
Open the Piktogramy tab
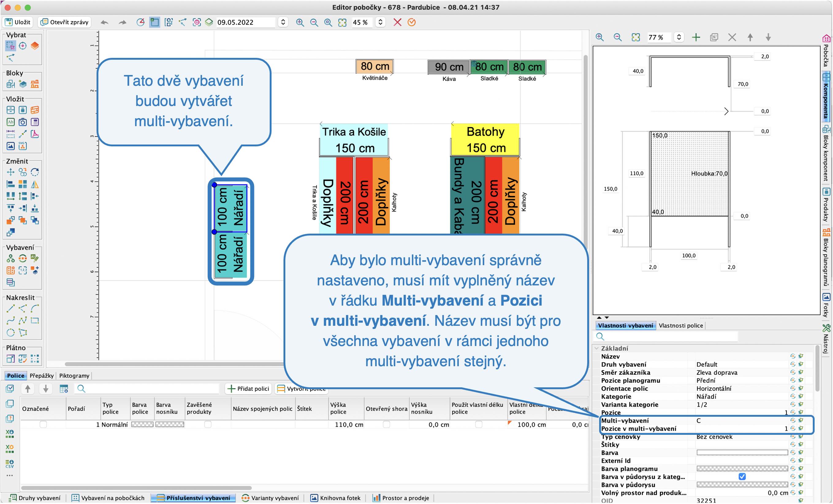74,376
